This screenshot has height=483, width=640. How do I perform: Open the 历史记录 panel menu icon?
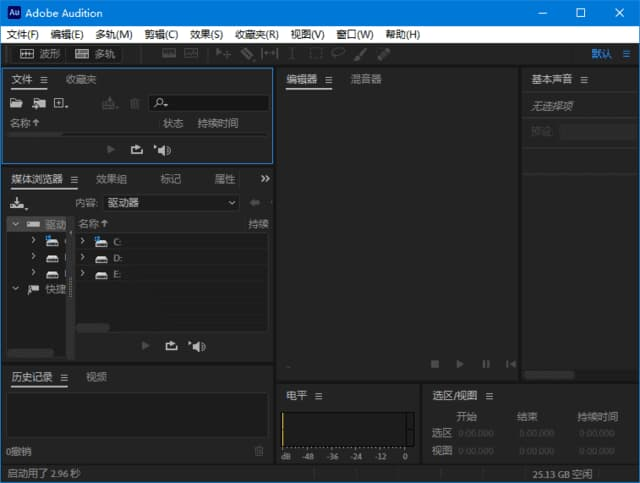coord(64,378)
